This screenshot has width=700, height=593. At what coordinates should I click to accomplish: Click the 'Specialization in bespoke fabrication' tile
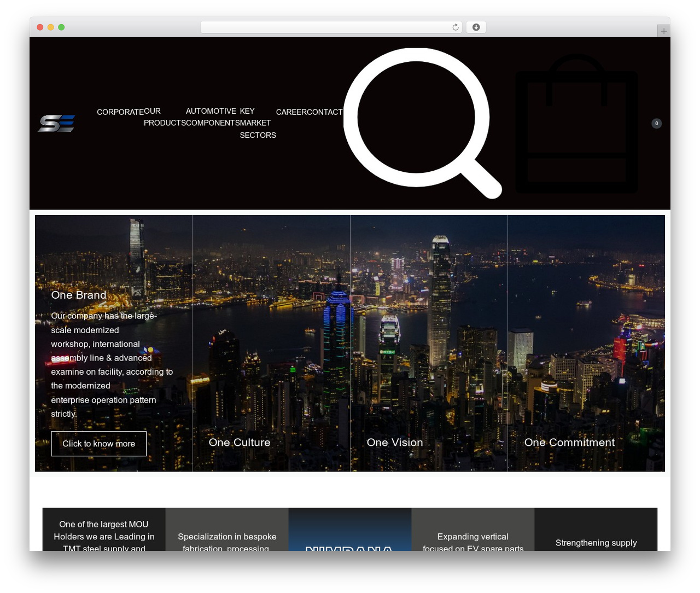point(227,530)
